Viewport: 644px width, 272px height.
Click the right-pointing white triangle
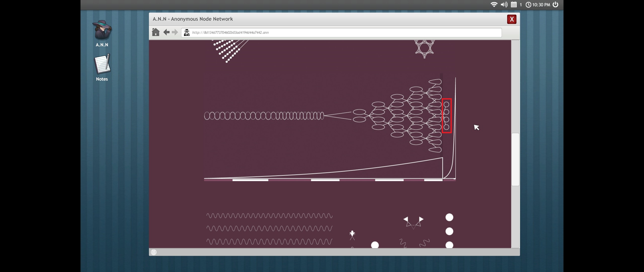421,219
